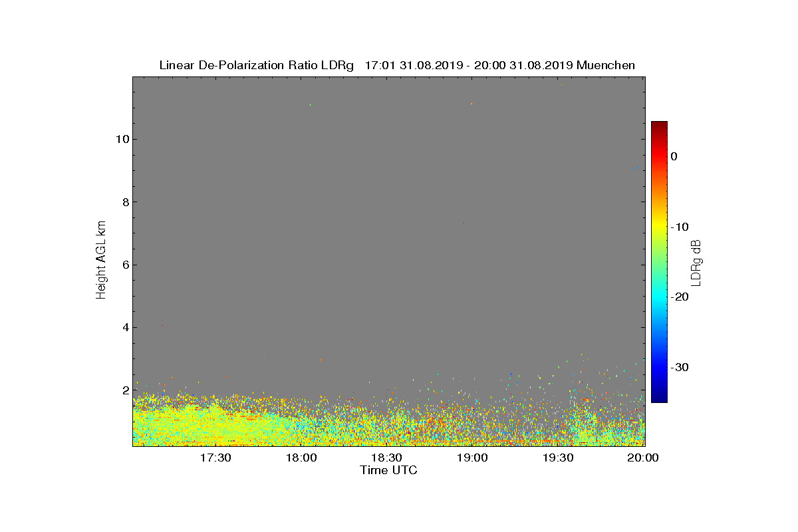Click the '17:30' time axis label
Viewport: 798px width, 532px height.
coord(215,458)
